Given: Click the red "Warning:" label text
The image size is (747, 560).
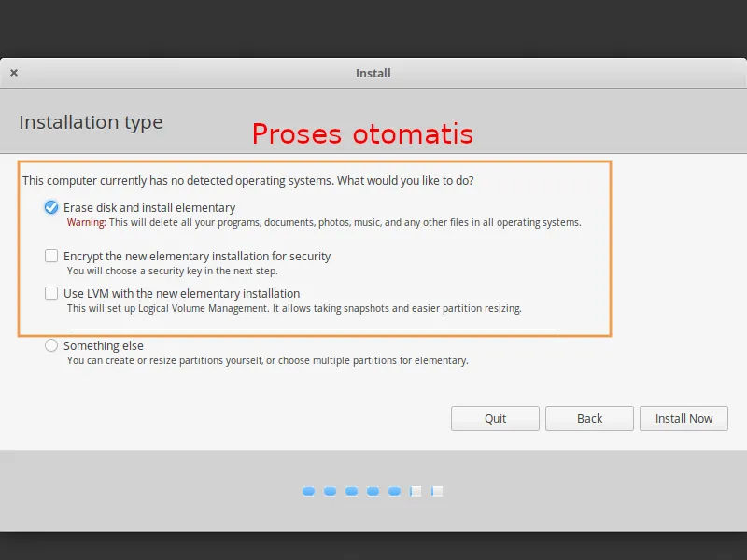Looking at the screenshot, I should pyautogui.click(x=86, y=222).
